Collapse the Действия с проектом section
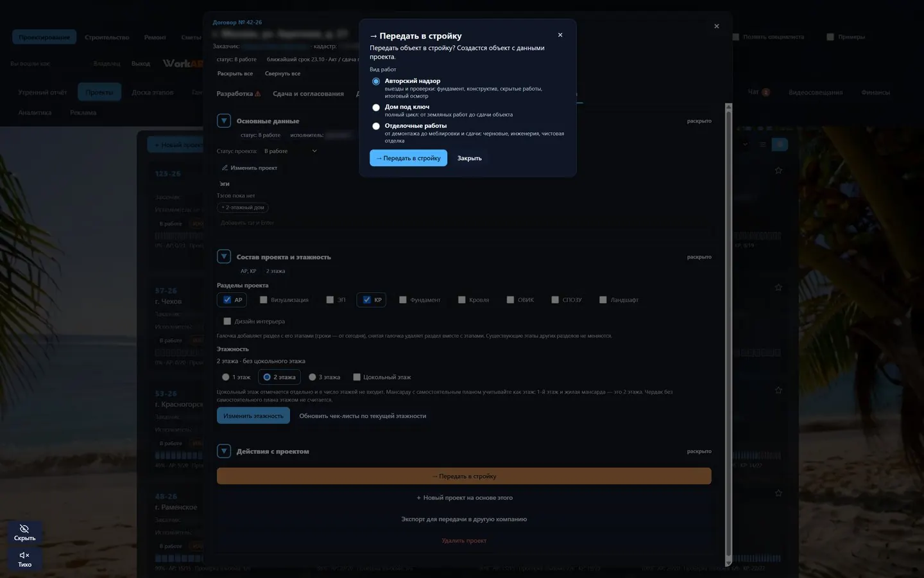Image resolution: width=924 pixels, height=578 pixels. tap(224, 451)
